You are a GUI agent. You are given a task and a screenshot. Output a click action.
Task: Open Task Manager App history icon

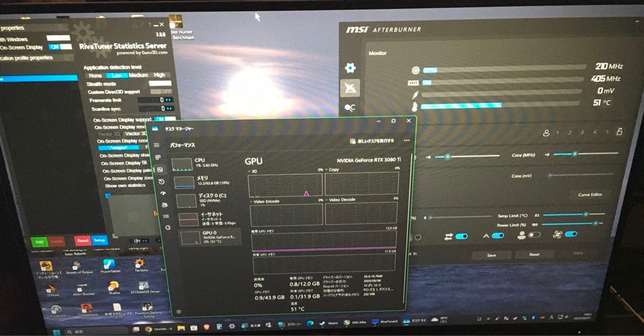point(162,181)
